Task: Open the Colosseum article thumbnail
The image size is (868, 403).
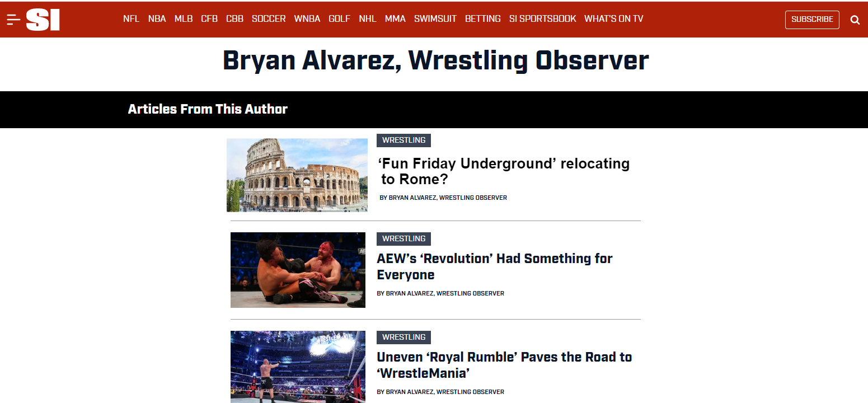Action: (x=297, y=175)
